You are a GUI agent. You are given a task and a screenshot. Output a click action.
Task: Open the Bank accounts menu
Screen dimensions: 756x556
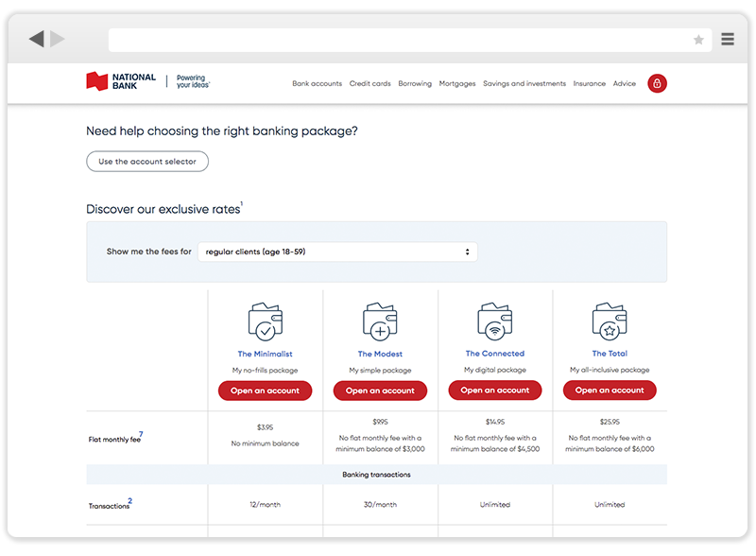coord(317,83)
